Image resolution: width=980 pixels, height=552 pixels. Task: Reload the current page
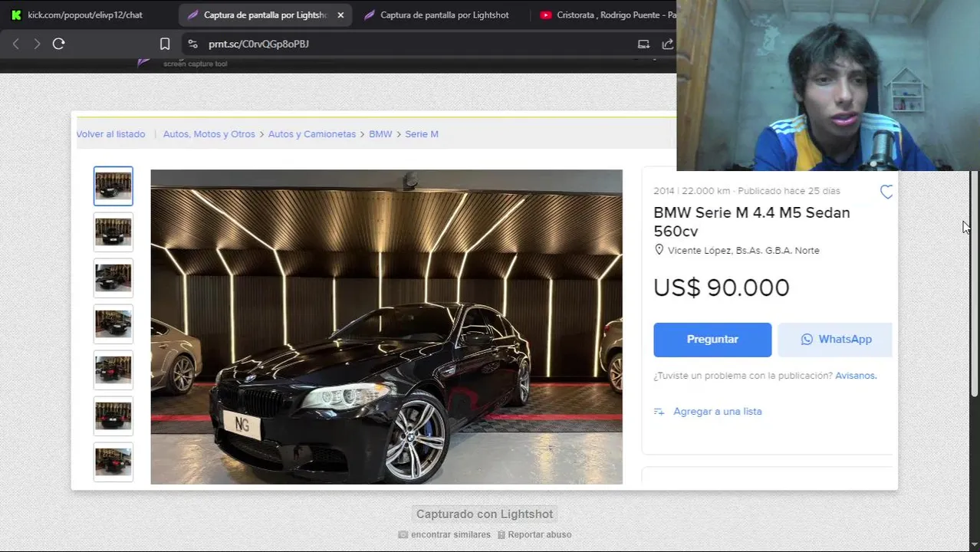(58, 44)
